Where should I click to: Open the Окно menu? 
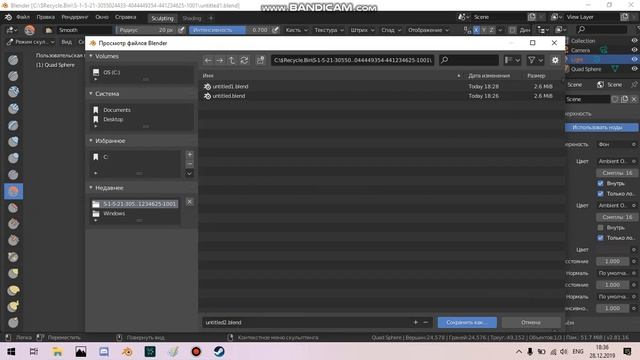coord(102,17)
